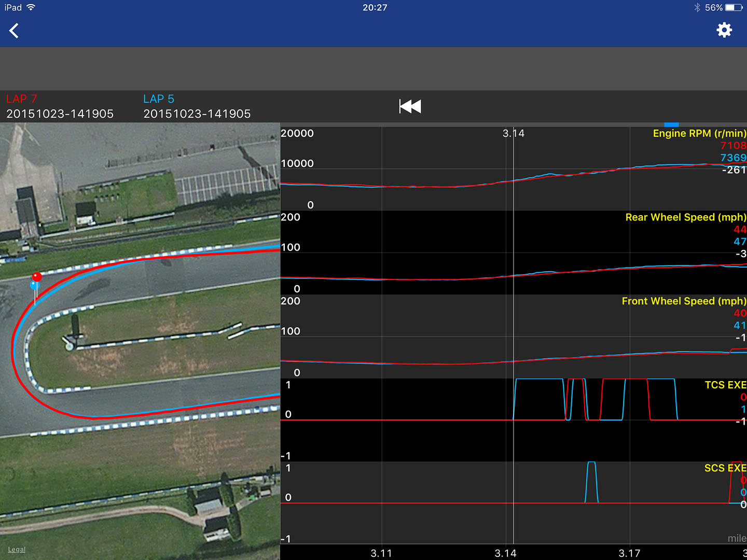Tap the 3.11 distance axis label

point(381,553)
